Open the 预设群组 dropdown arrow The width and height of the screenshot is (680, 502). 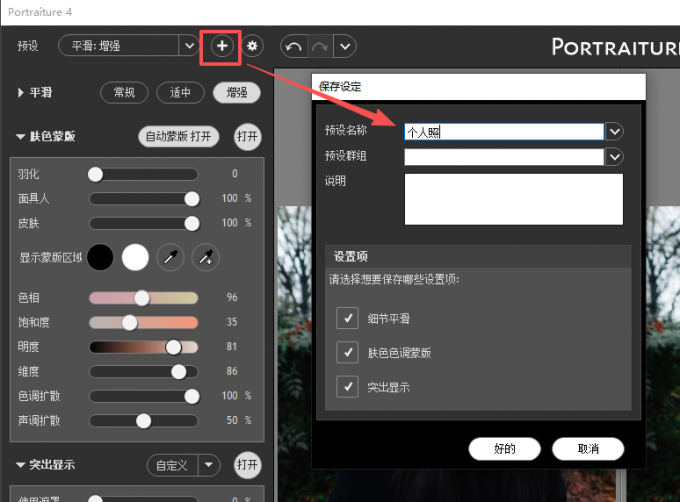[615, 157]
